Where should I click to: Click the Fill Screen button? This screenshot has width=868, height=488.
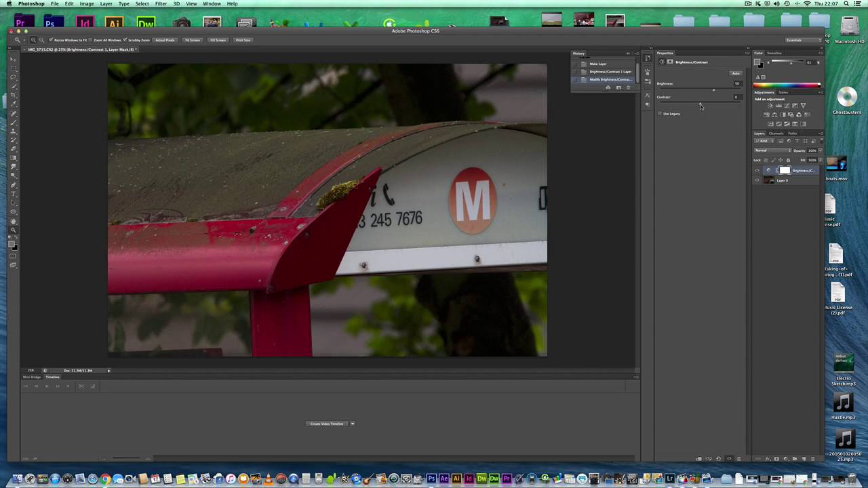tap(218, 40)
